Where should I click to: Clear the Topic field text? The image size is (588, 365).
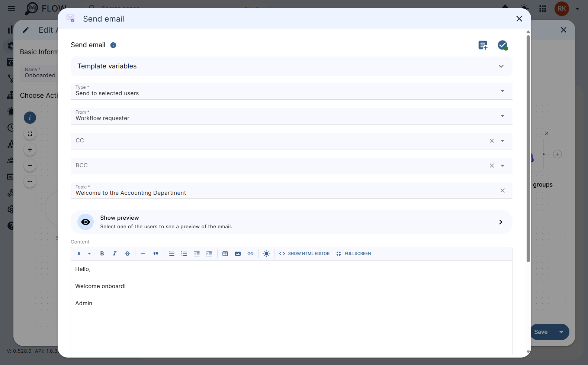502,191
